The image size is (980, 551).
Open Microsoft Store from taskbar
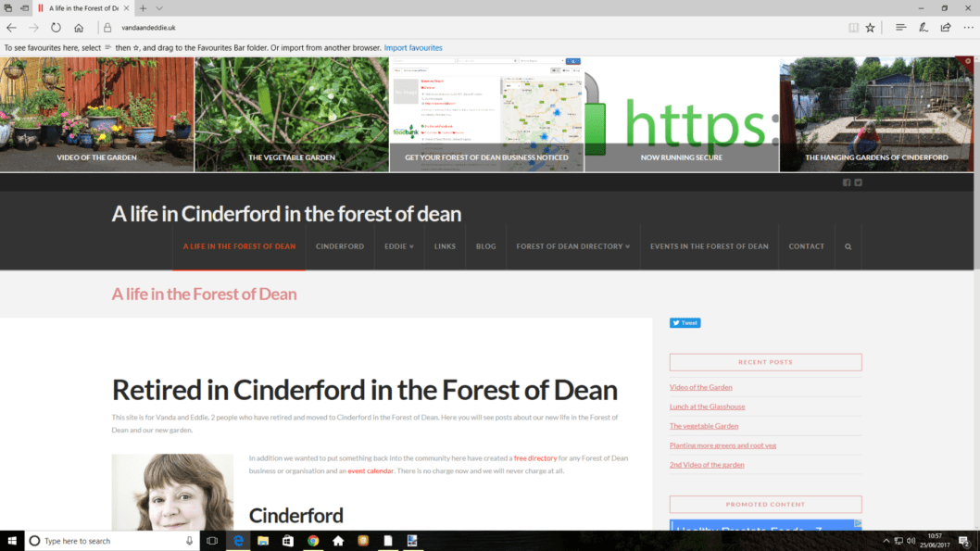pos(288,541)
